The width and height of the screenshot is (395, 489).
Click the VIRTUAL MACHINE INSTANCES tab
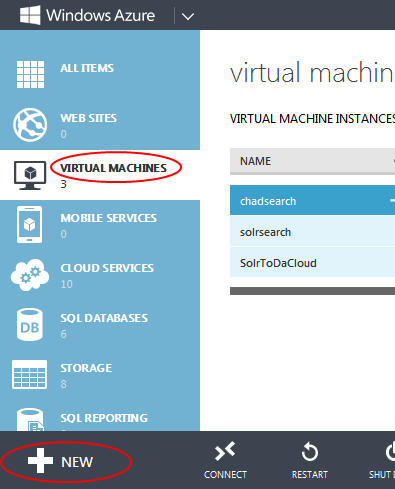tap(312, 119)
